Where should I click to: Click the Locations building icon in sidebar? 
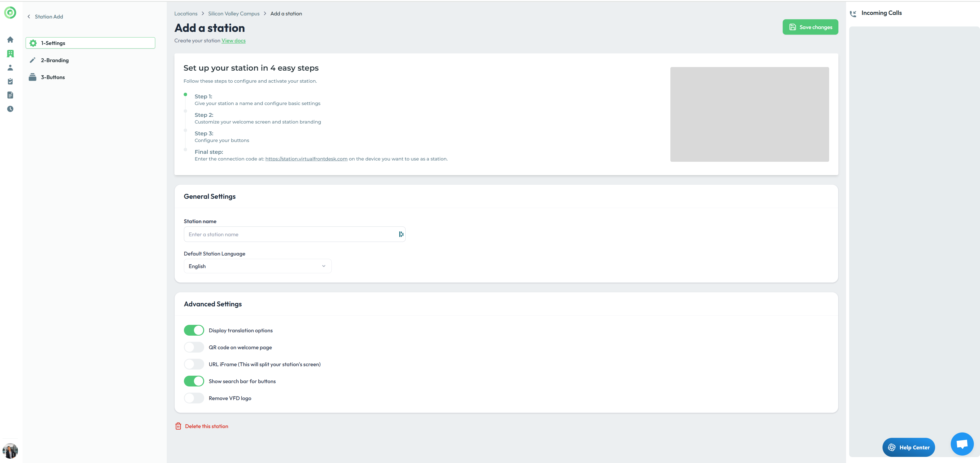(x=10, y=54)
